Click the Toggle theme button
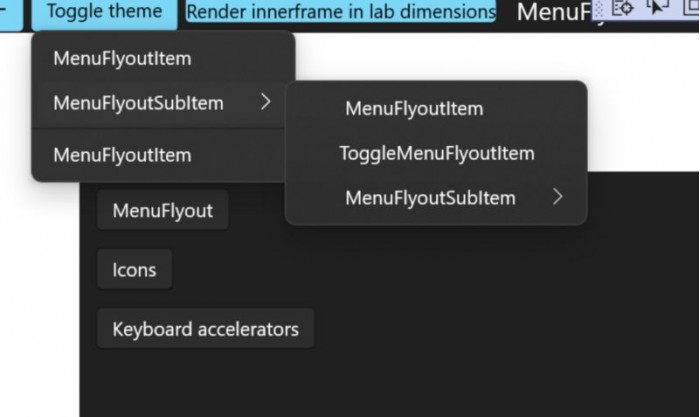This screenshot has height=417, width=700. 104,12
